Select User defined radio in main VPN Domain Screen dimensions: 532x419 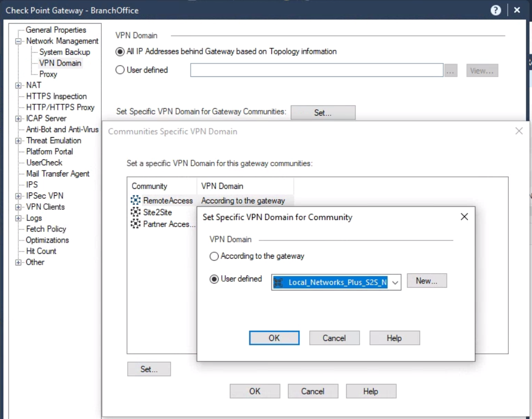tap(120, 70)
